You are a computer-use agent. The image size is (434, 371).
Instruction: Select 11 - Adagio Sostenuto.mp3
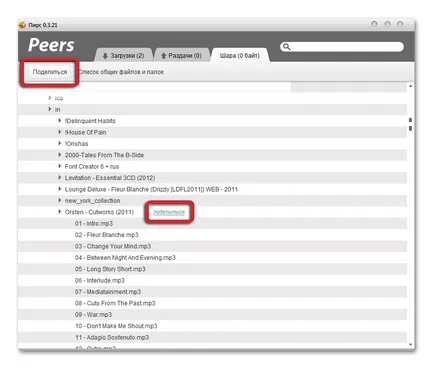(x=212, y=337)
